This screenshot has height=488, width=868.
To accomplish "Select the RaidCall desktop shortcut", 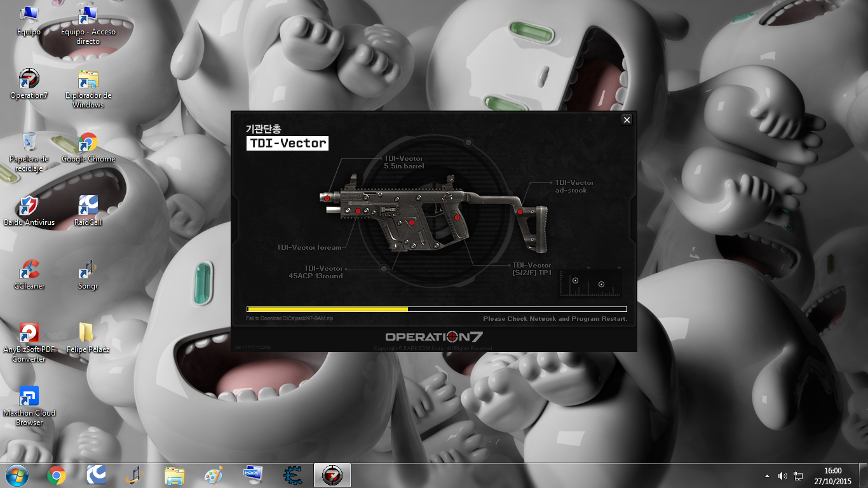I will tap(88, 212).
